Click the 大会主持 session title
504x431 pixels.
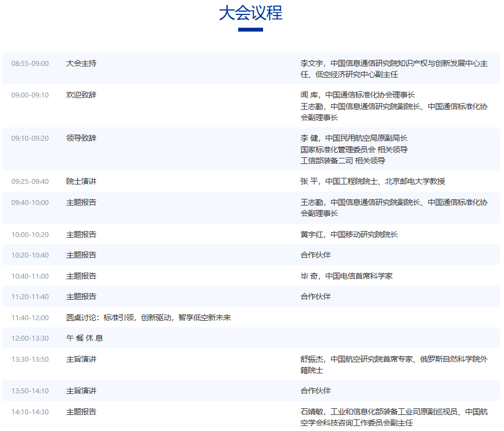81,64
